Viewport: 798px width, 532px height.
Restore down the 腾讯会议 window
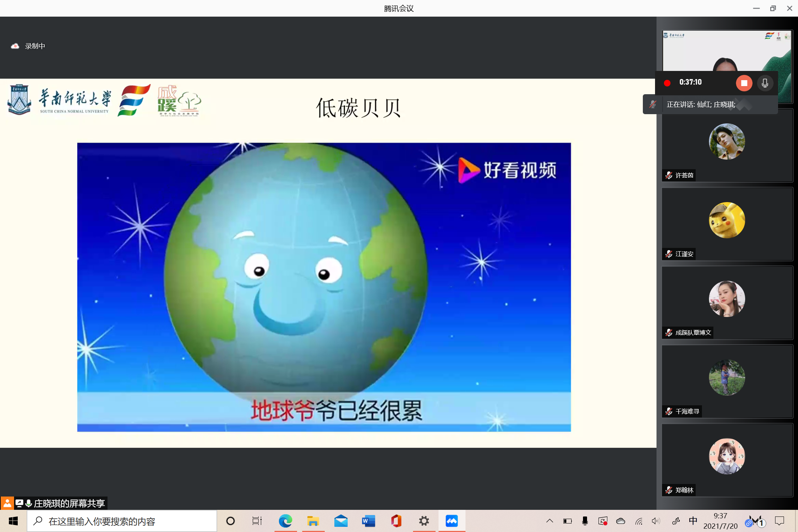coord(773,8)
